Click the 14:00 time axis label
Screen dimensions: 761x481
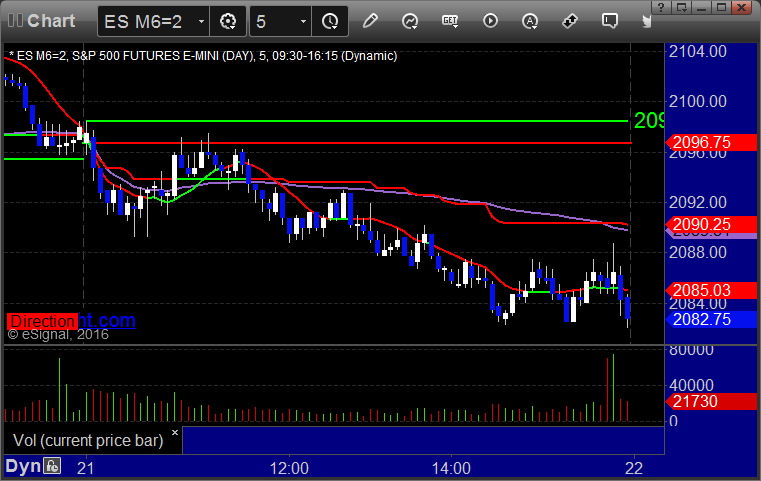[x=451, y=468]
